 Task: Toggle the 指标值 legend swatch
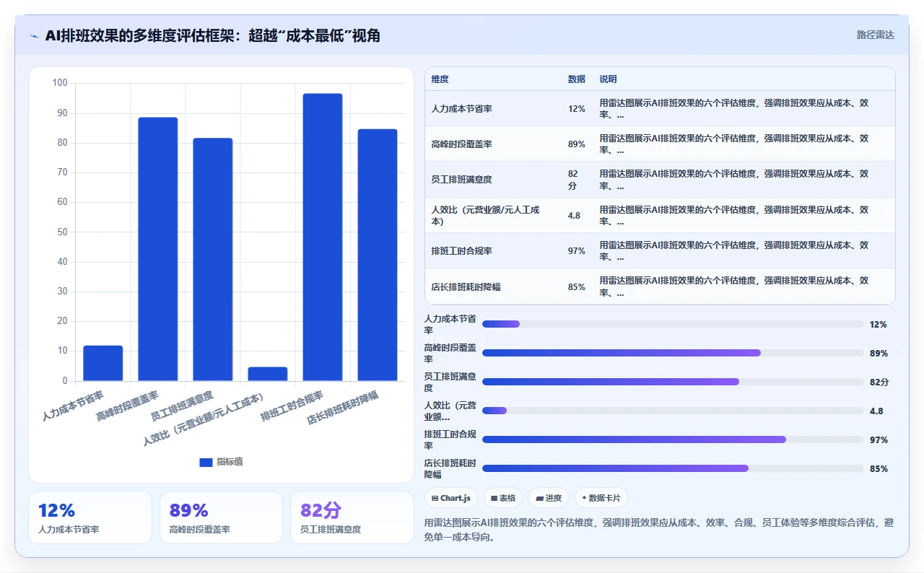(206, 462)
